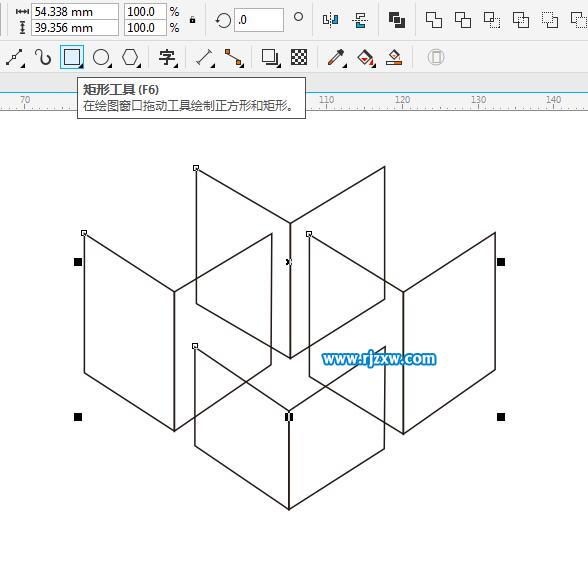This screenshot has height=580, width=588.
Task: Select the Text tool labeled 字
Action: click(167, 57)
